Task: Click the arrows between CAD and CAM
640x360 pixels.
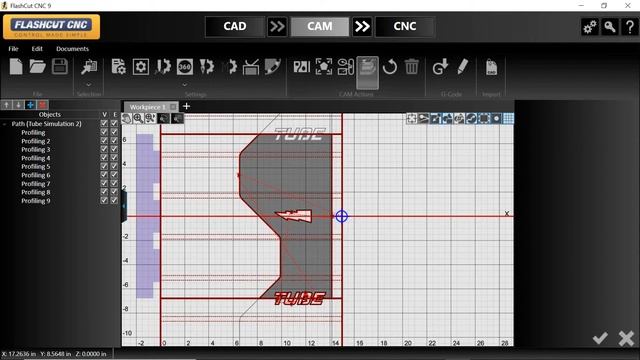Action: 277,27
